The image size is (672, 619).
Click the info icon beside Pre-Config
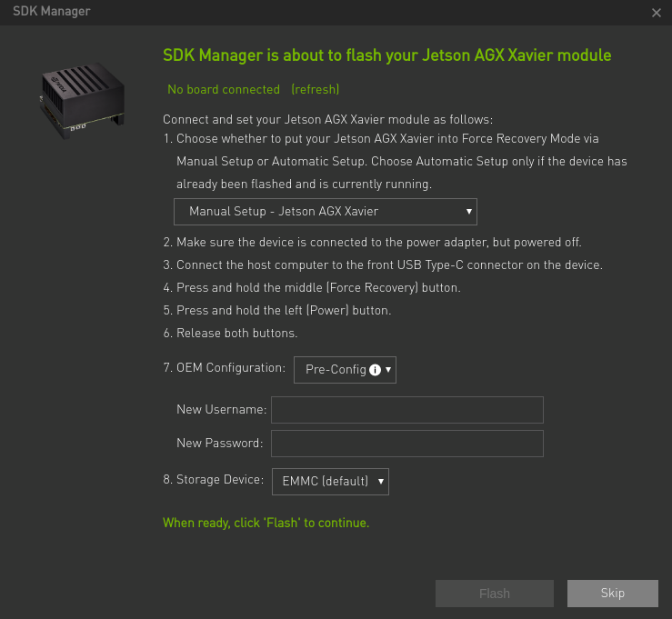[375, 370]
